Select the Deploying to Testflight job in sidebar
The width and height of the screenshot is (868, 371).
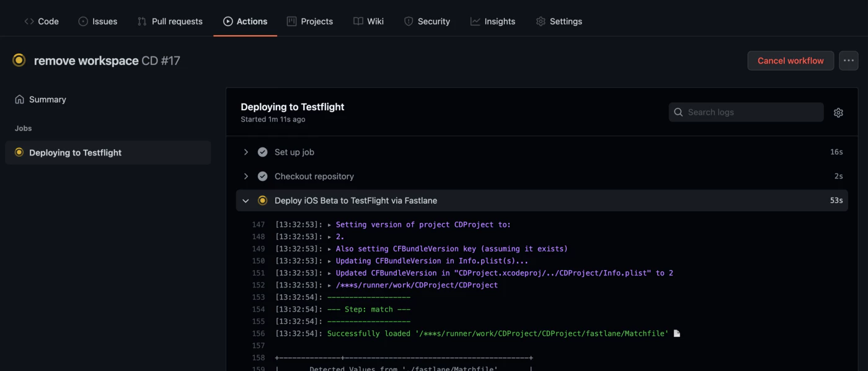click(74, 152)
